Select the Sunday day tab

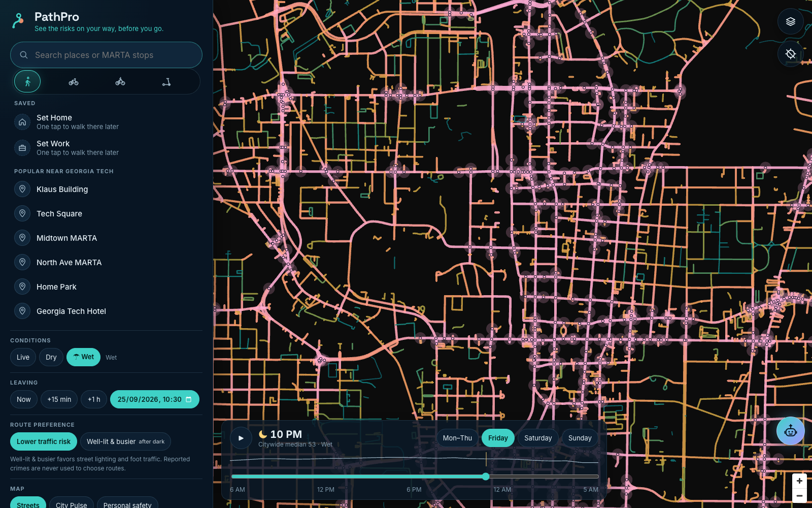click(x=580, y=438)
